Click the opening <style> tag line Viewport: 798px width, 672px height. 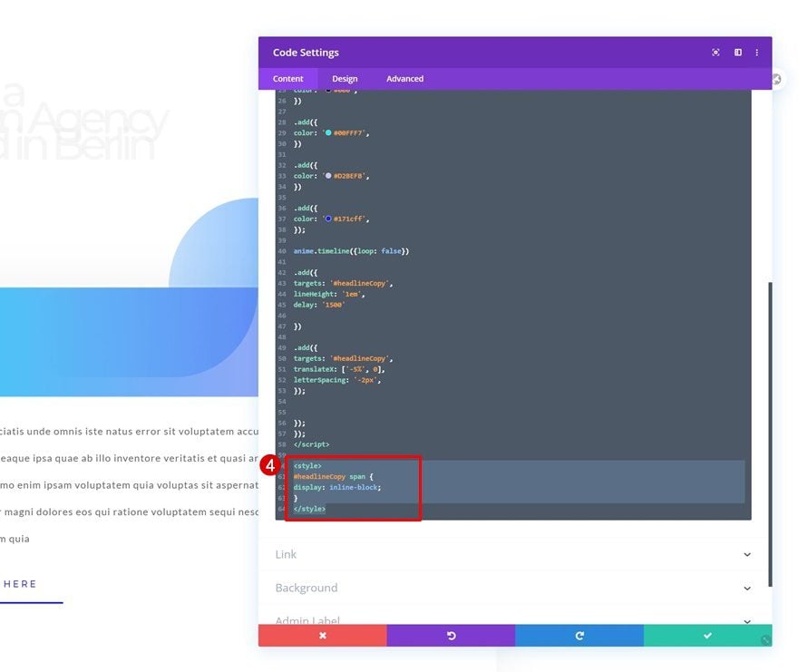[307, 466]
